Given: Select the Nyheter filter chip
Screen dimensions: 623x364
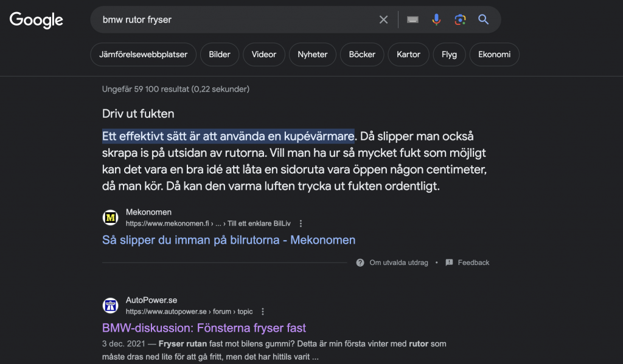Looking at the screenshot, I should coord(313,55).
